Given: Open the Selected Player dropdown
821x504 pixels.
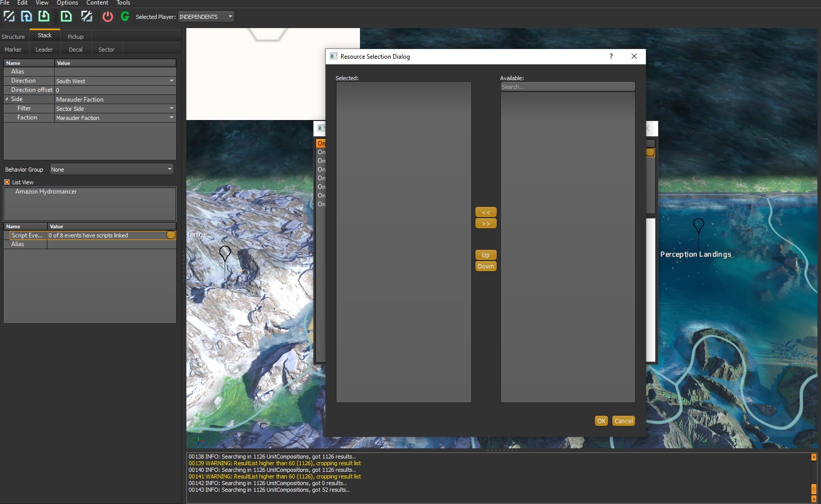Looking at the screenshot, I should click(206, 17).
